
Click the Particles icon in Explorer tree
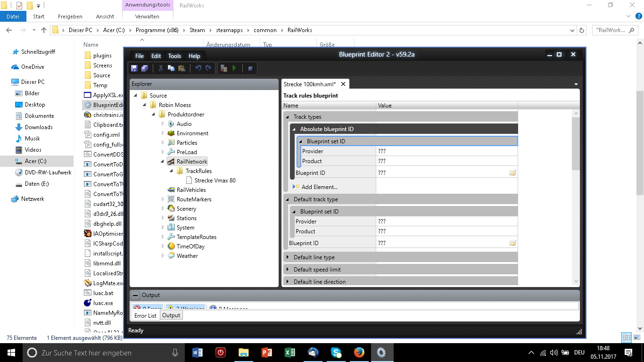tap(171, 143)
